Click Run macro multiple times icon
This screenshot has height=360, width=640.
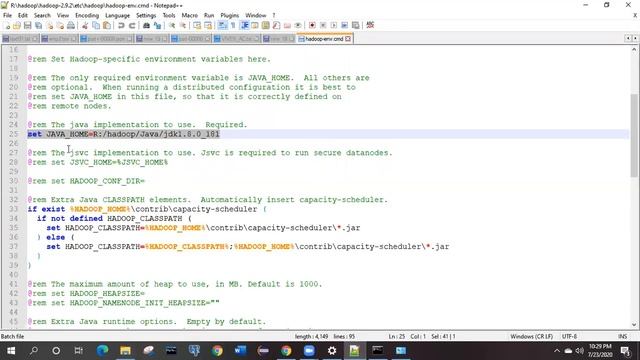[x=345, y=25]
